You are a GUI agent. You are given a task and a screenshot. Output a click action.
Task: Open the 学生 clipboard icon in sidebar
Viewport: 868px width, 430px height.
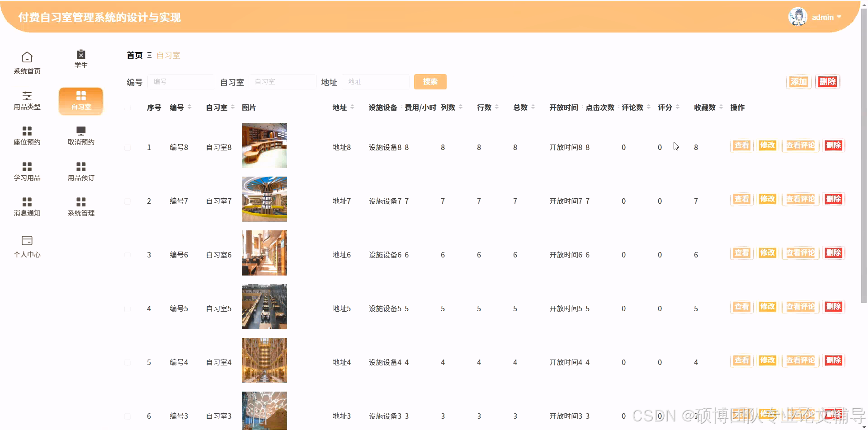click(81, 54)
